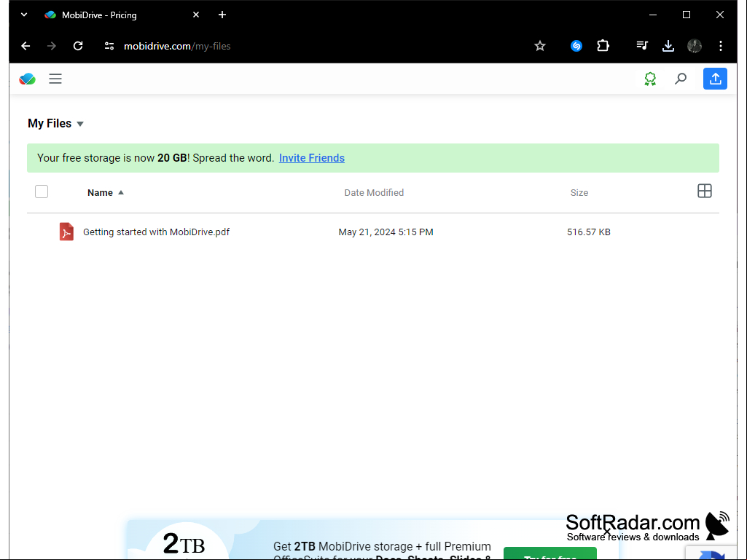Screen dimensions: 747x560
Task: Toggle the select-all files checkbox
Action: [42, 192]
